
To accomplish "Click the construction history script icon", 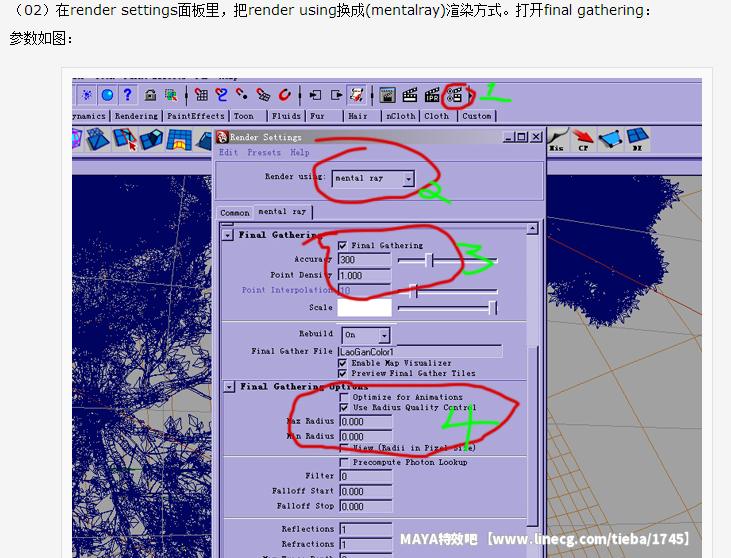I will coord(357,95).
